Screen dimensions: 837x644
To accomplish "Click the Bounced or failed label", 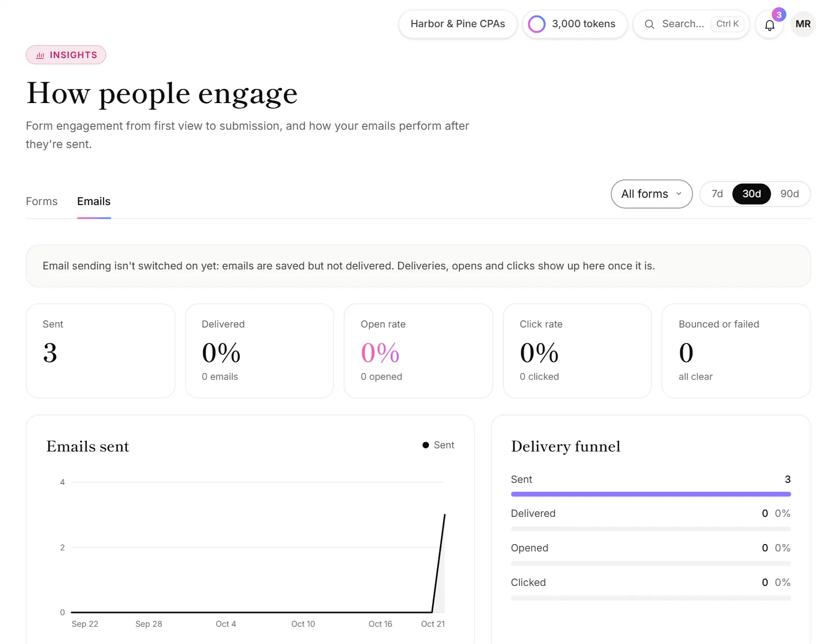I will (x=719, y=324).
